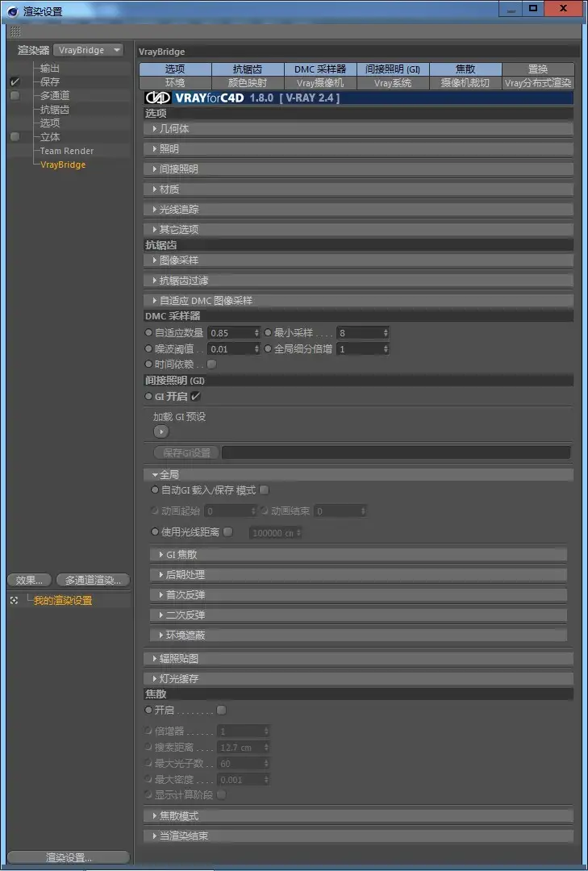Expand the 首次反弹 section

pos(358,595)
